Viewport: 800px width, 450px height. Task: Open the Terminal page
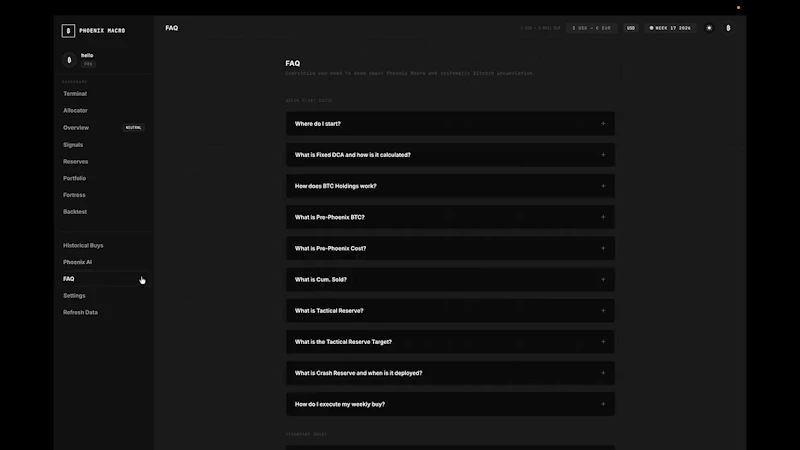(x=75, y=94)
